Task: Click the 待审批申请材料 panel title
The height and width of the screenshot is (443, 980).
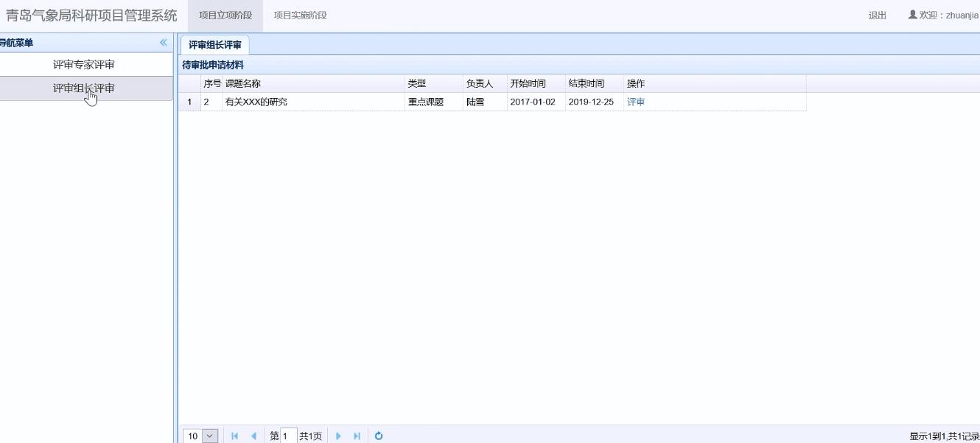Action: 213,66
